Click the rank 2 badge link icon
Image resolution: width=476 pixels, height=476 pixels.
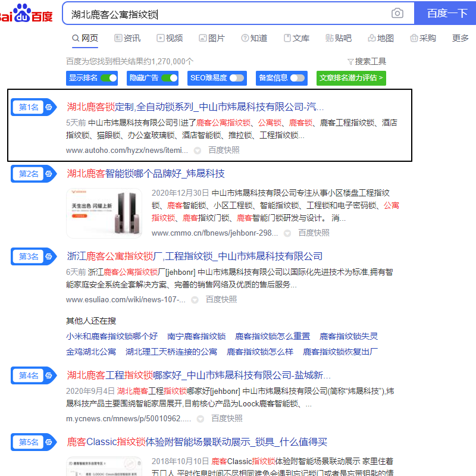pyautogui.click(x=49, y=174)
